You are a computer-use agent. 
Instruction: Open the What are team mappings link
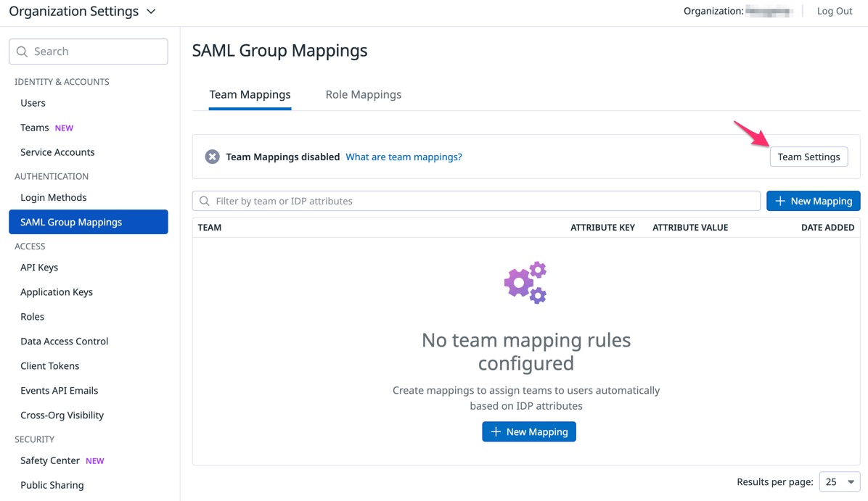(404, 156)
